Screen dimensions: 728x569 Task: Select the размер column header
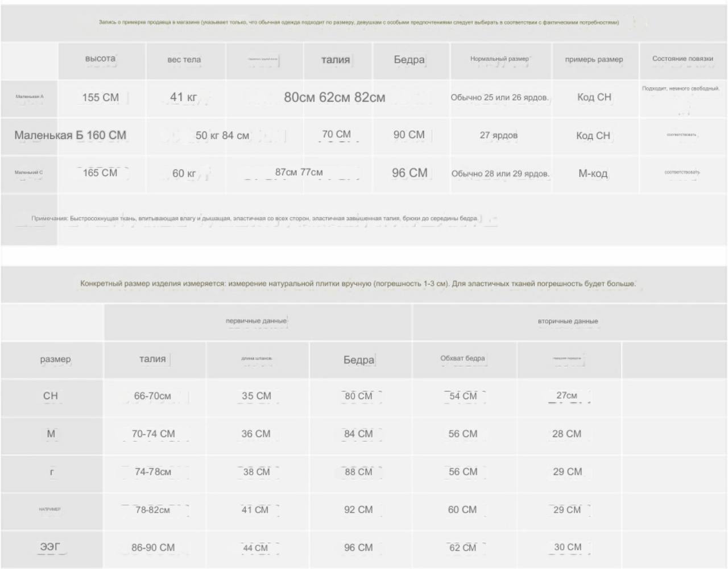coord(56,359)
